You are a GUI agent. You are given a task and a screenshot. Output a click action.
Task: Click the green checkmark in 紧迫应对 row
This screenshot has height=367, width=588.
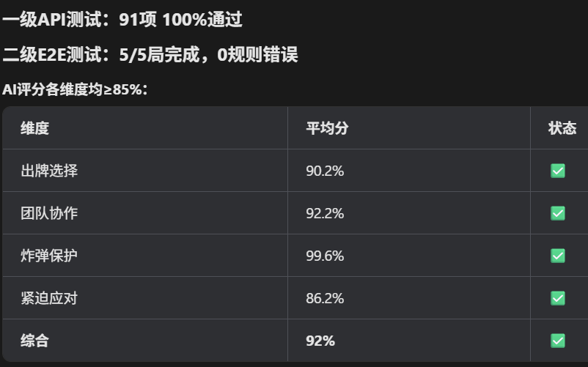click(x=558, y=298)
